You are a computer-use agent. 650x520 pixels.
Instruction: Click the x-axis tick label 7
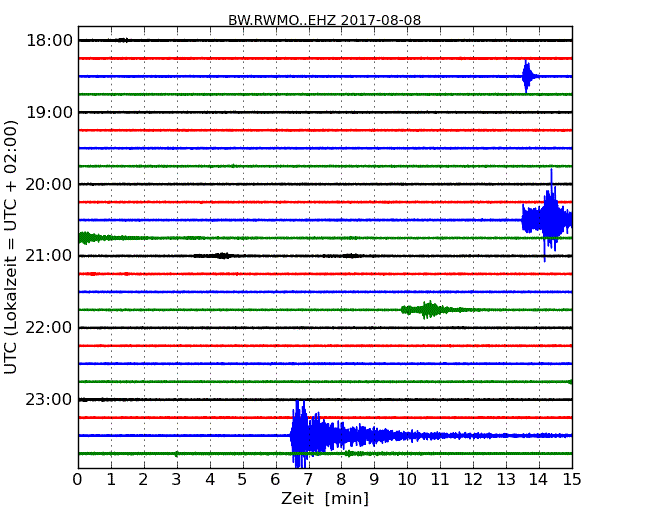click(x=308, y=480)
